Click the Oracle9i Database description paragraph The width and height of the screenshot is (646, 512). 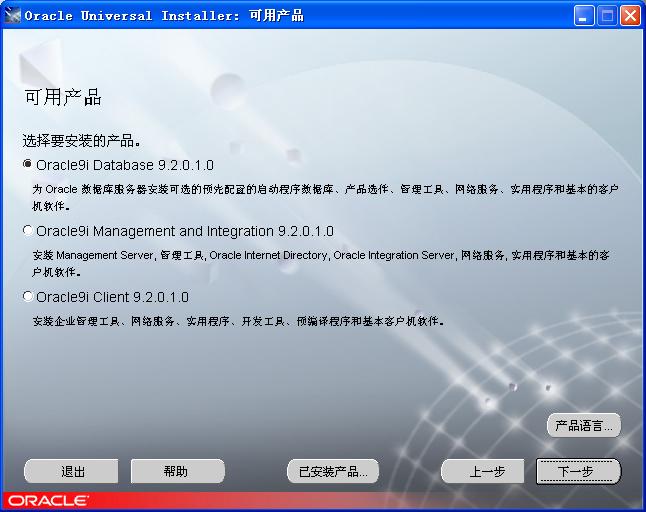pyautogui.click(x=325, y=197)
